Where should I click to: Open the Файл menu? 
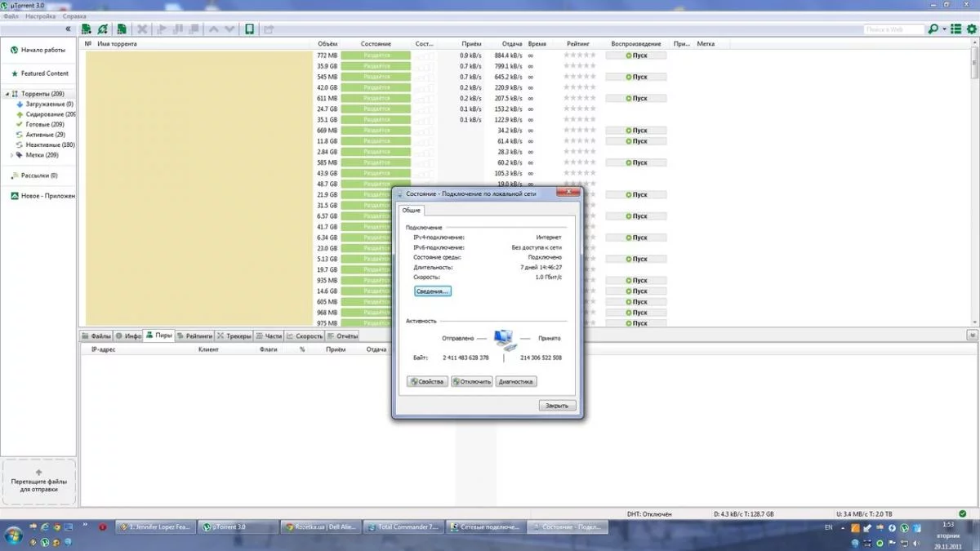[x=11, y=16]
